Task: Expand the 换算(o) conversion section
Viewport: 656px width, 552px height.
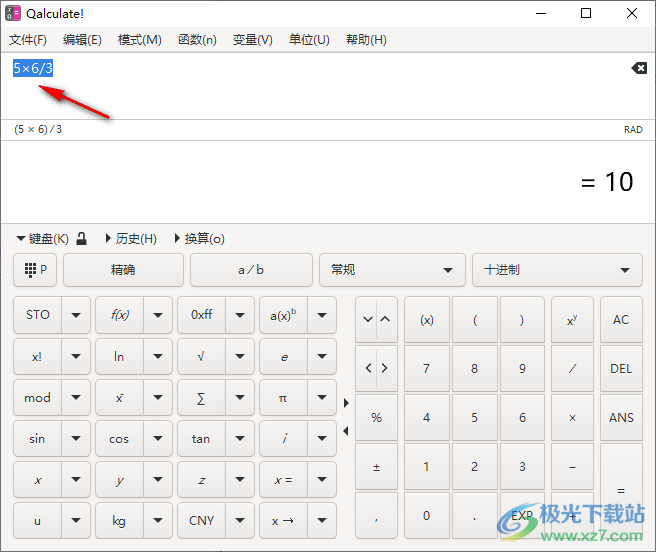Action: pyautogui.click(x=200, y=239)
